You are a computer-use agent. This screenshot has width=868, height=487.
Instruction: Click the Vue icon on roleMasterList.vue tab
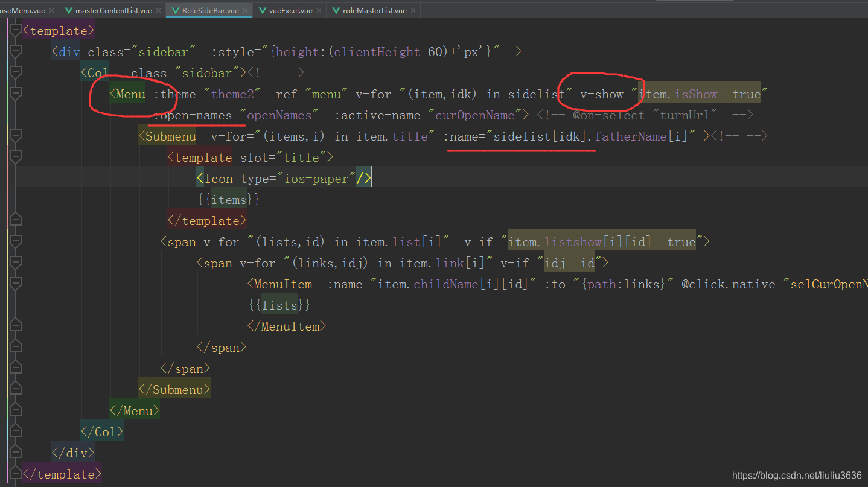336,11
